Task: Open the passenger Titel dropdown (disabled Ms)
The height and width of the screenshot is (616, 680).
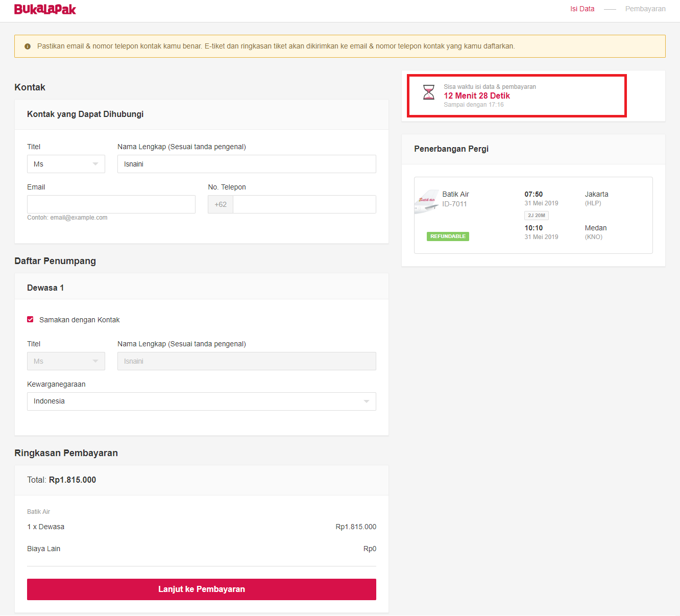Action: (66, 361)
